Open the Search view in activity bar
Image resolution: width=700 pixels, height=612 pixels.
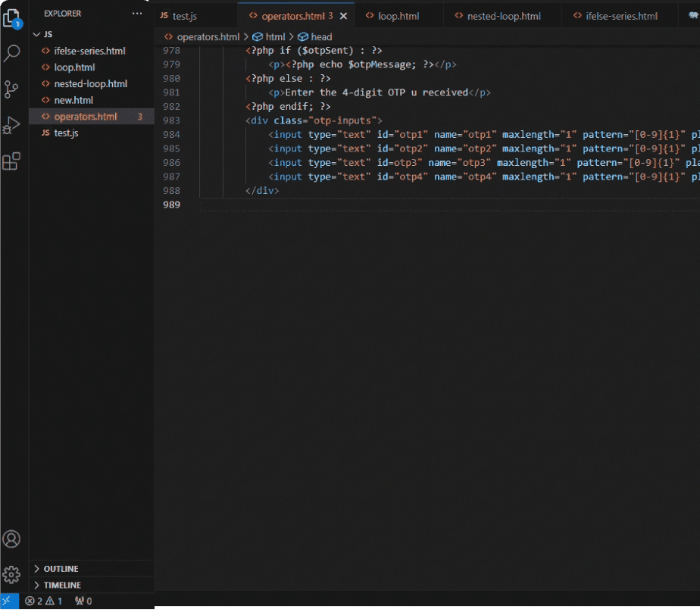pyautogui.click(x=11, y=53)
